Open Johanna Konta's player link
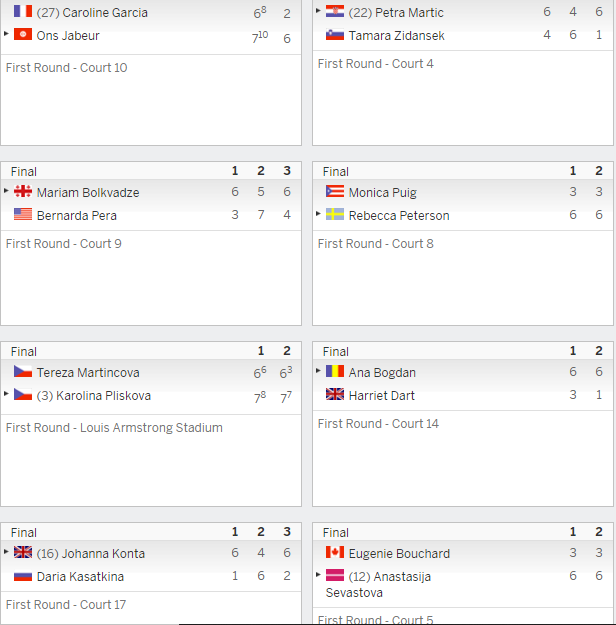 (x=103, y=554)
